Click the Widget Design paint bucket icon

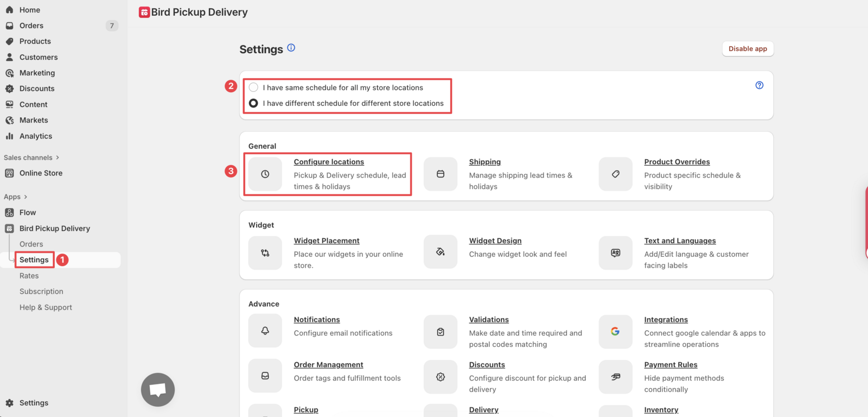(441, 253)
